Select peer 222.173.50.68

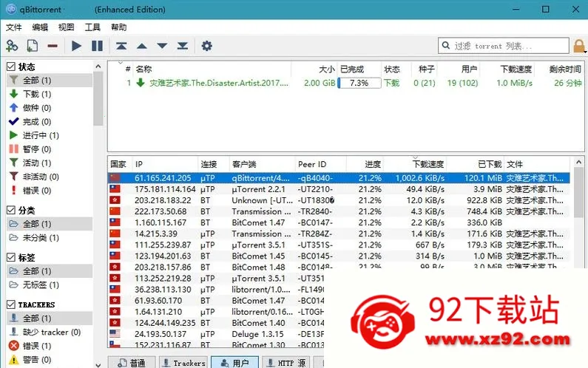pyautogui.click(x=339, y=212)
